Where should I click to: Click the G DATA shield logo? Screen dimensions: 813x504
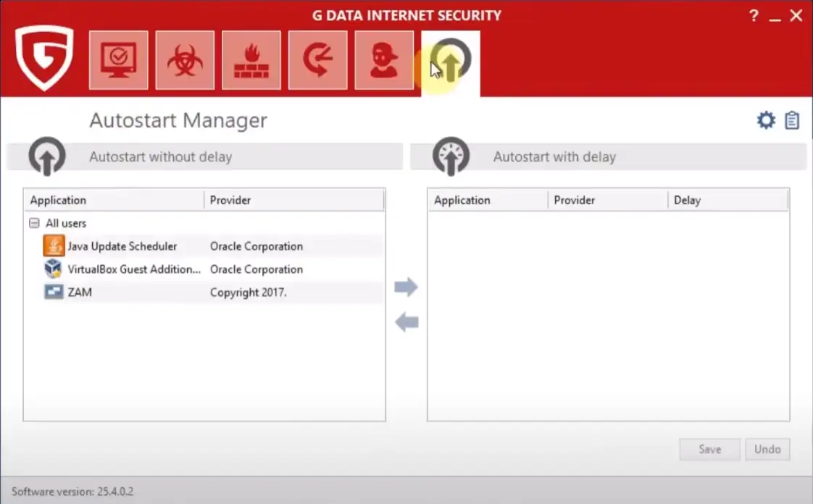44,58
